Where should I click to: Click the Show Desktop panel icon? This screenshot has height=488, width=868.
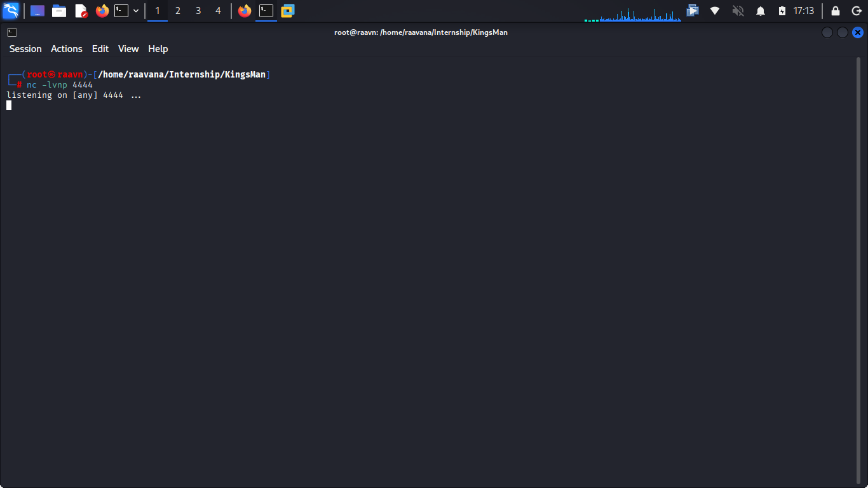(x=37, y=11)
